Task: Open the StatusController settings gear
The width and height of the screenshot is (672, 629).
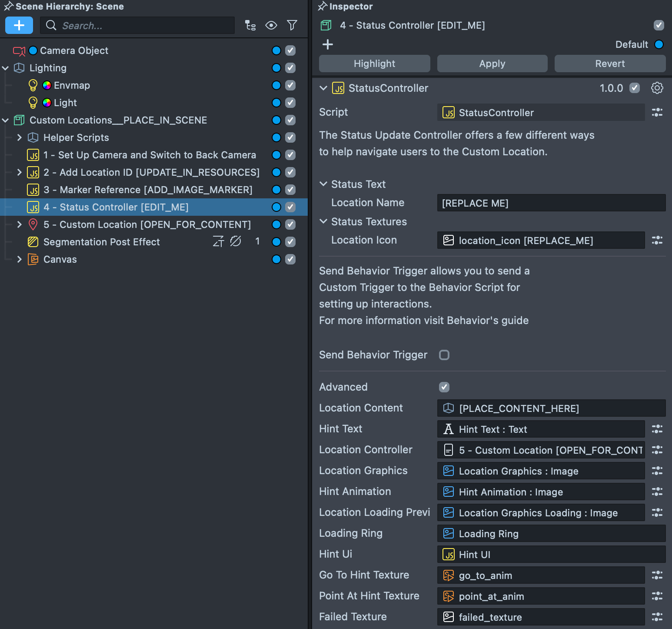Action: click(657, 88)
